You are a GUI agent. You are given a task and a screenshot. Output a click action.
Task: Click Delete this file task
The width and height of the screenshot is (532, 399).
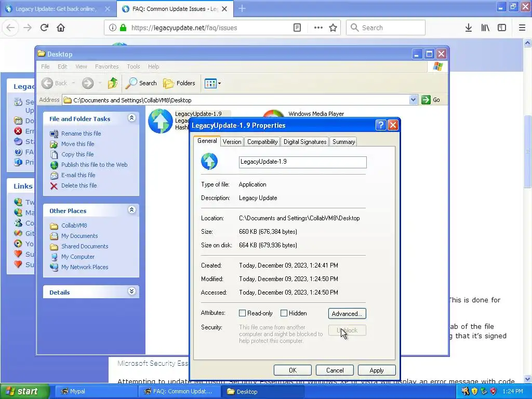[79, 185]
